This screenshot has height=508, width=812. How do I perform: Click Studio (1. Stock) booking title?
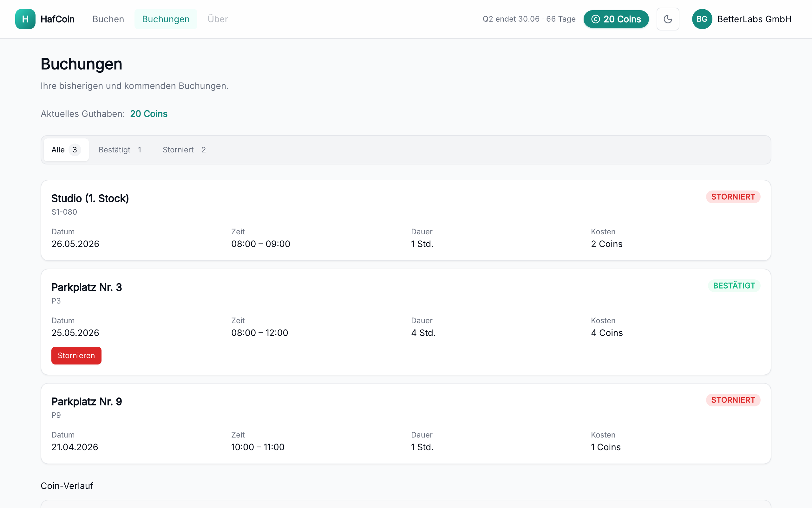90,198
